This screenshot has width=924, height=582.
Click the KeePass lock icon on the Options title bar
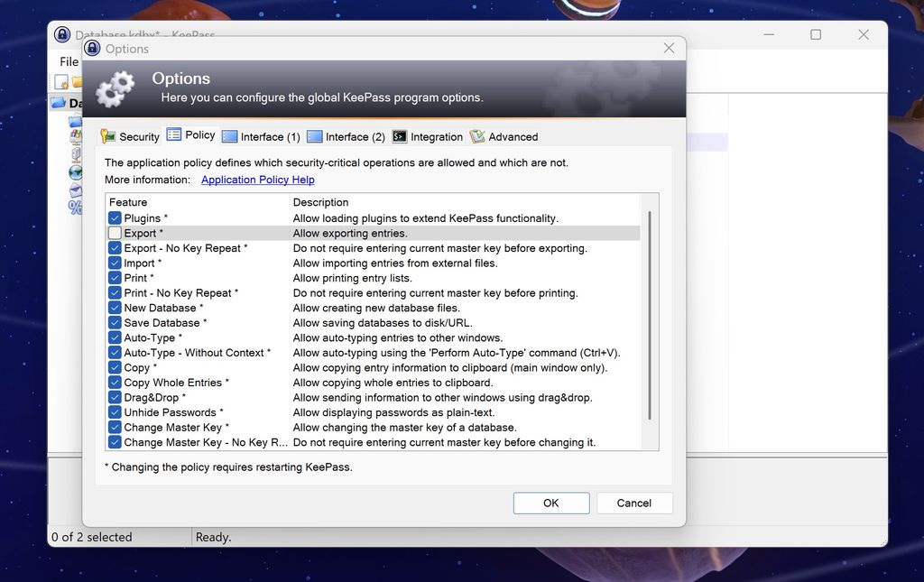click(x=93, y=48)
